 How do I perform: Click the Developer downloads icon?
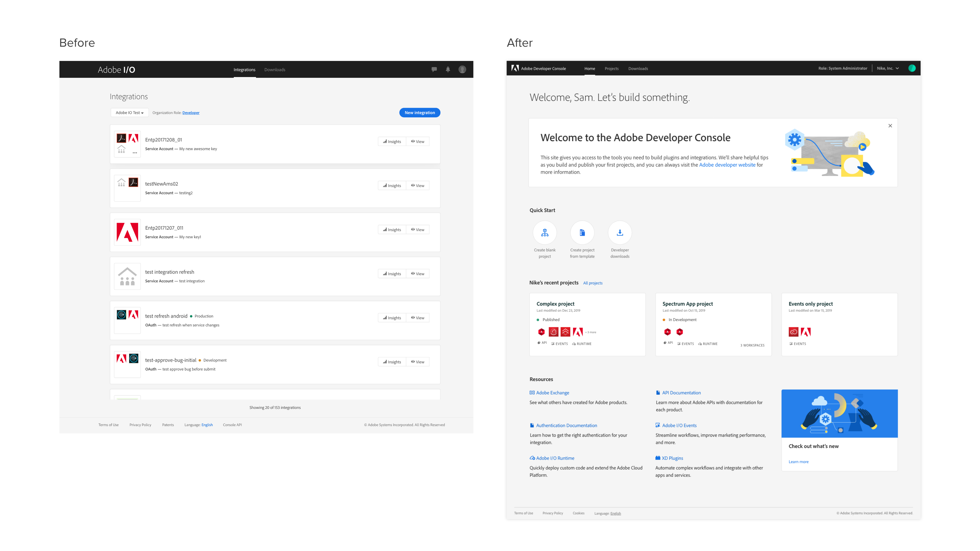[x=620, y=233]
